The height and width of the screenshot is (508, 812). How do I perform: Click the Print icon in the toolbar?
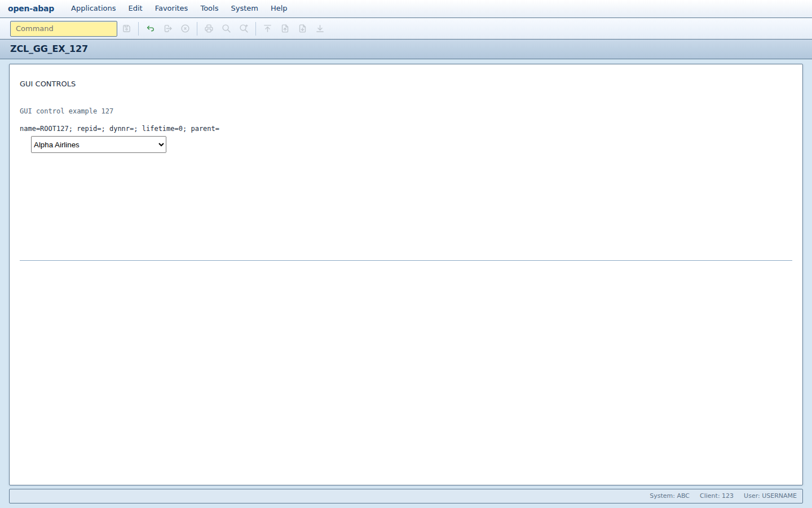click(x=209, y=29)
